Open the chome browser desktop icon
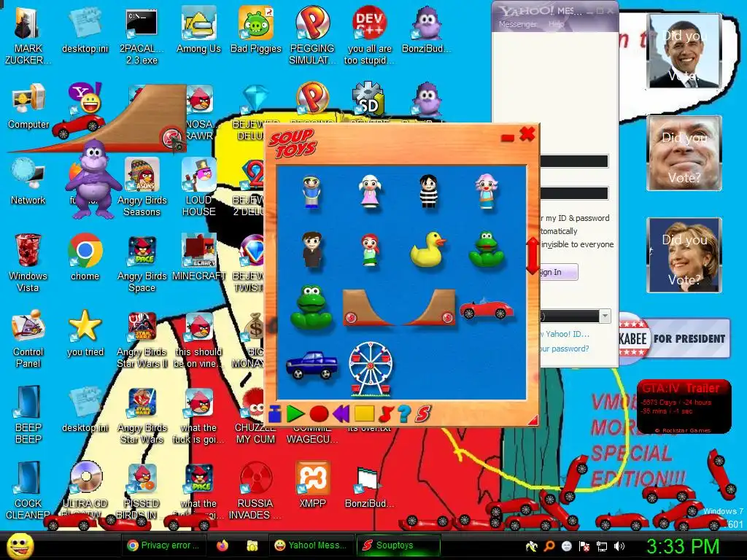 pyautogui.click(x=85, y=257)
